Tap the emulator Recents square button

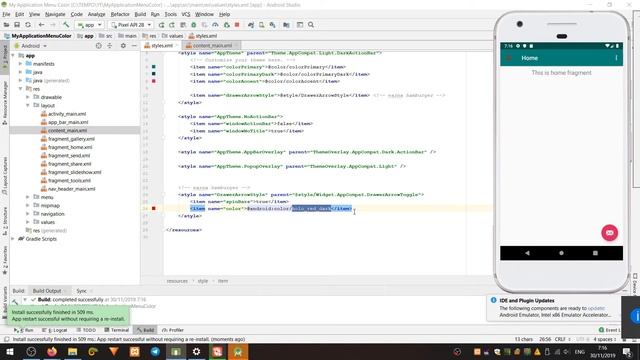coord(595,253)
